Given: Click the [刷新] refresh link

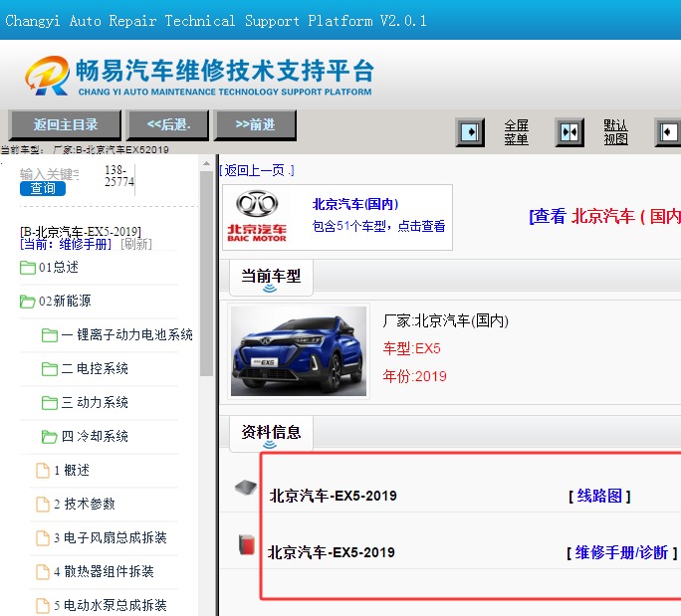Looking at the screenshot, I should tap(136, 244).
